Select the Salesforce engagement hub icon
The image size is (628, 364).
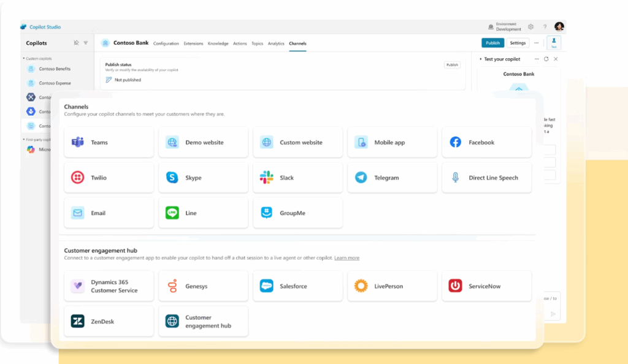[x=267, y=286]
